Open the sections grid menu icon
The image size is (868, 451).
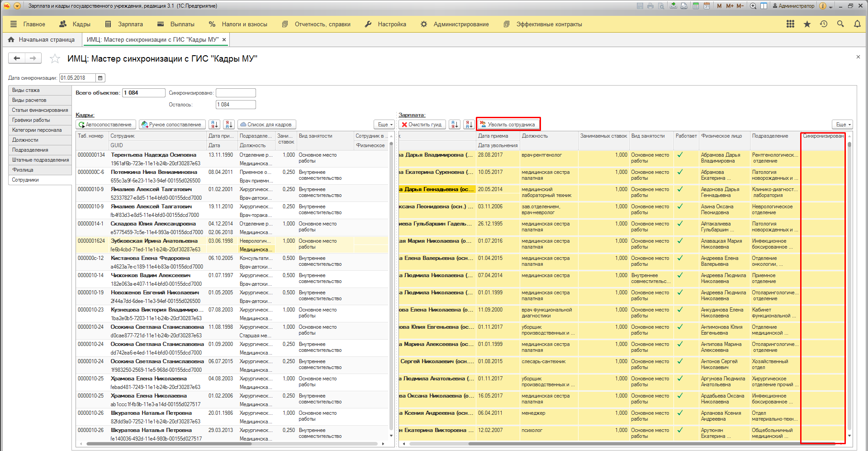(790, 24)
